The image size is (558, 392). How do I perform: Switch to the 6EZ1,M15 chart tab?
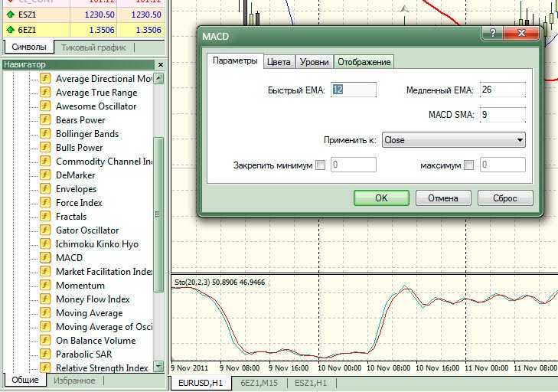point(259,382)
